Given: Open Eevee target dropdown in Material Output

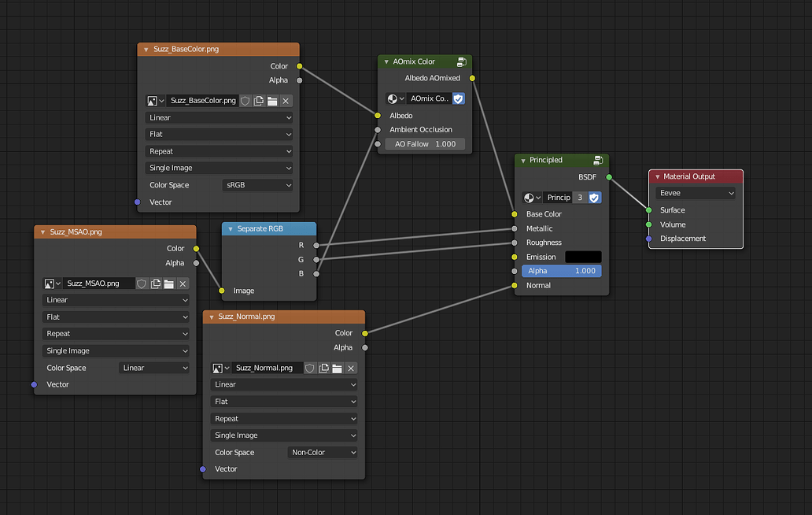Looking at the screenshot, I should click(x=696, y=193).
